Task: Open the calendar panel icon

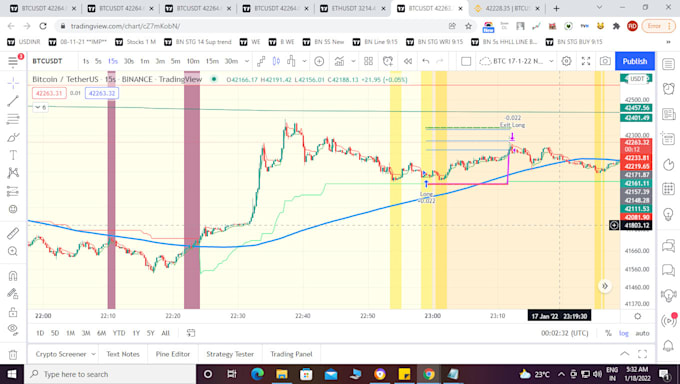Action: (668, 189)
